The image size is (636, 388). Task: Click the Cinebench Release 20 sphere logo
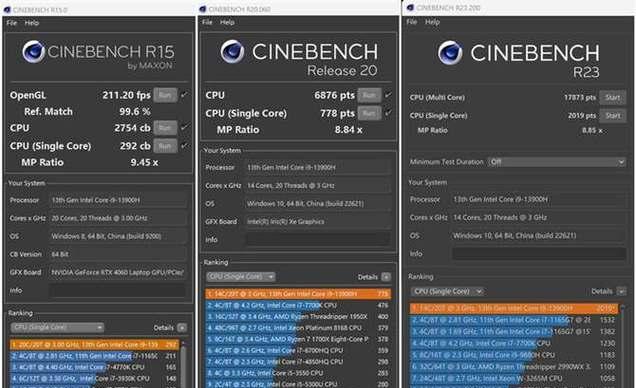(232, 51)
